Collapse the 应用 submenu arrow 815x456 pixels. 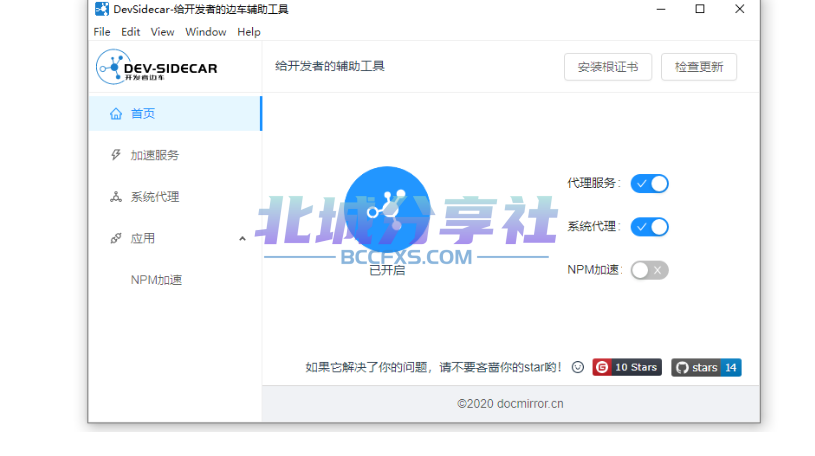tap(242, 239)
